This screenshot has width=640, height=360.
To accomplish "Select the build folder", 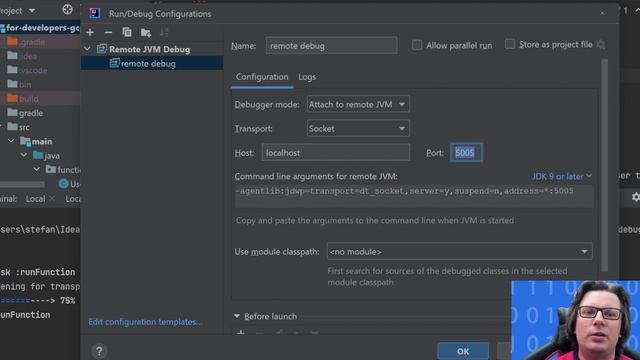I will 28,99.
